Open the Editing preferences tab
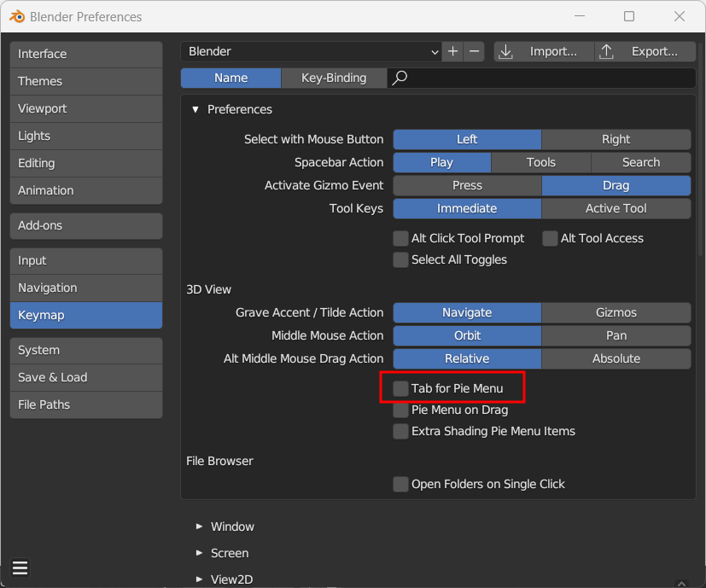 tap(86, 164)
